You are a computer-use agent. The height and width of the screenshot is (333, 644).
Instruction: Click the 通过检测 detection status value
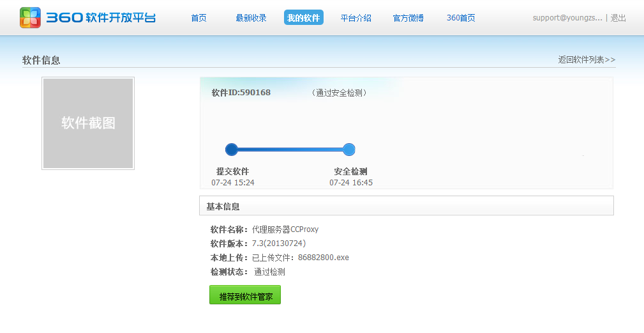tap(269, 272)
